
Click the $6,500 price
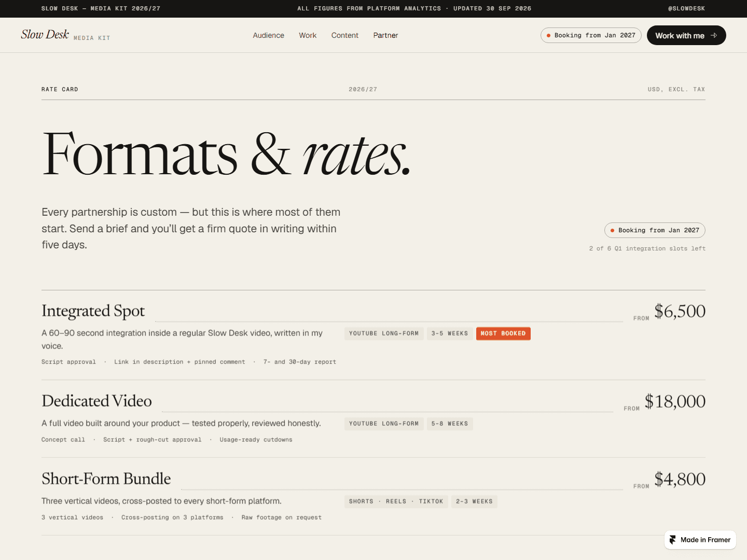tap(680, 311)
